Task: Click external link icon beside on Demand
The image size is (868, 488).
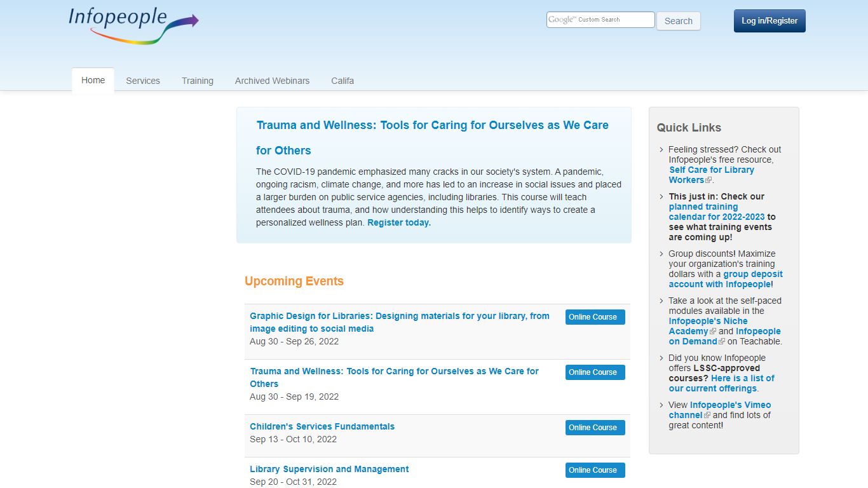Action: (722, 342)
